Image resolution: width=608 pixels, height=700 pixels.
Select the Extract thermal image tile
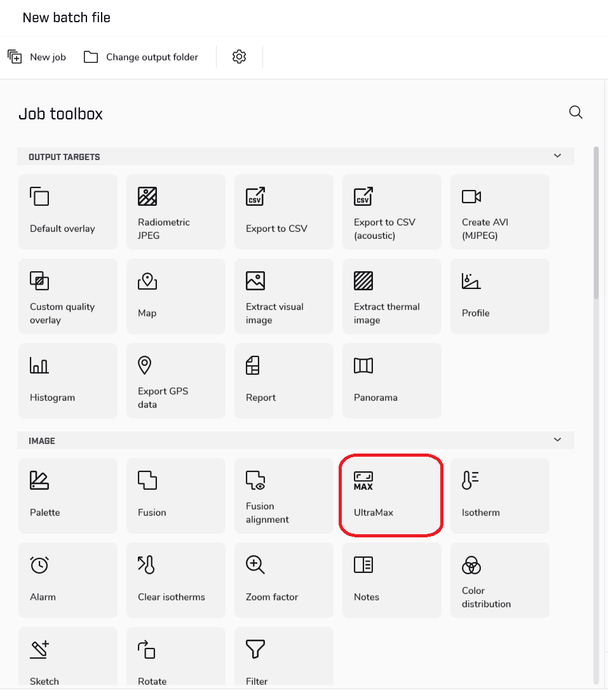pyautogui.click(x=391, y=296)
